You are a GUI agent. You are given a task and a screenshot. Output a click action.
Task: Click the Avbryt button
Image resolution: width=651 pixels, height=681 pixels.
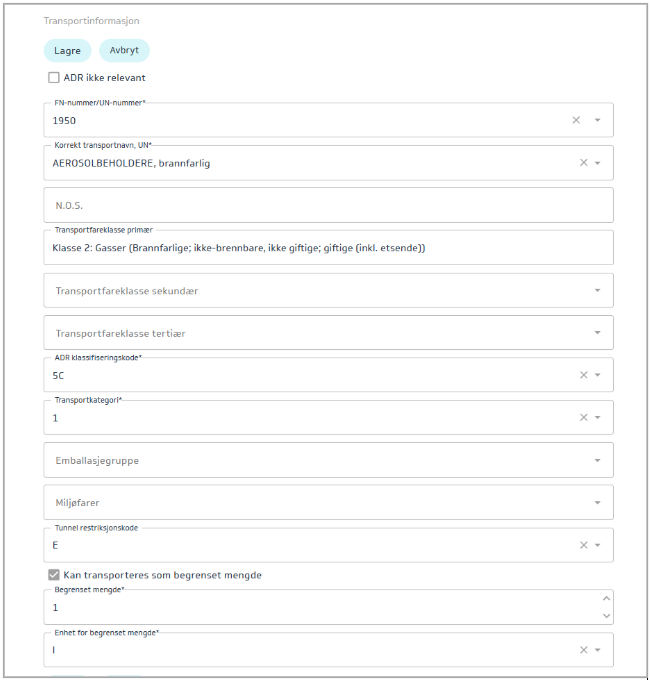coord(124,50)
